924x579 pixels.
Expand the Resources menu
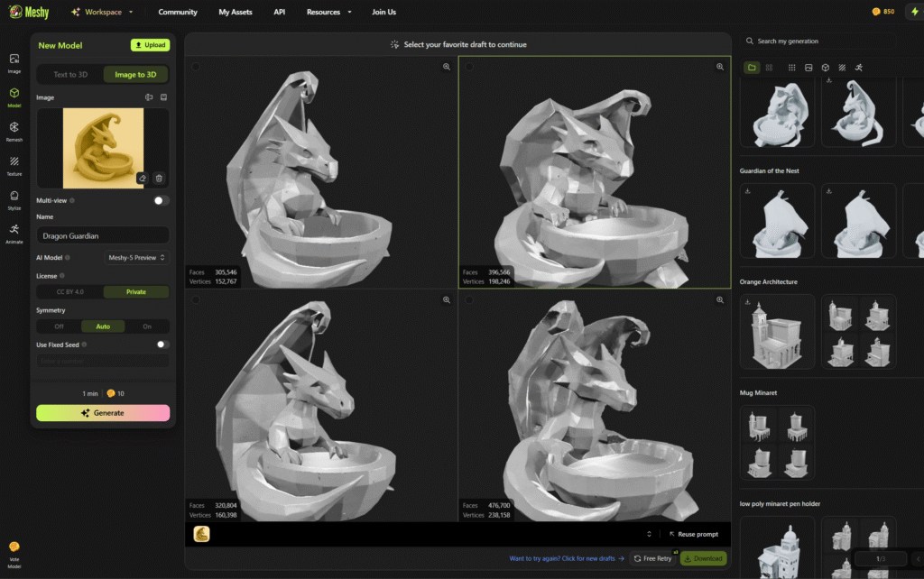point(329,13)
